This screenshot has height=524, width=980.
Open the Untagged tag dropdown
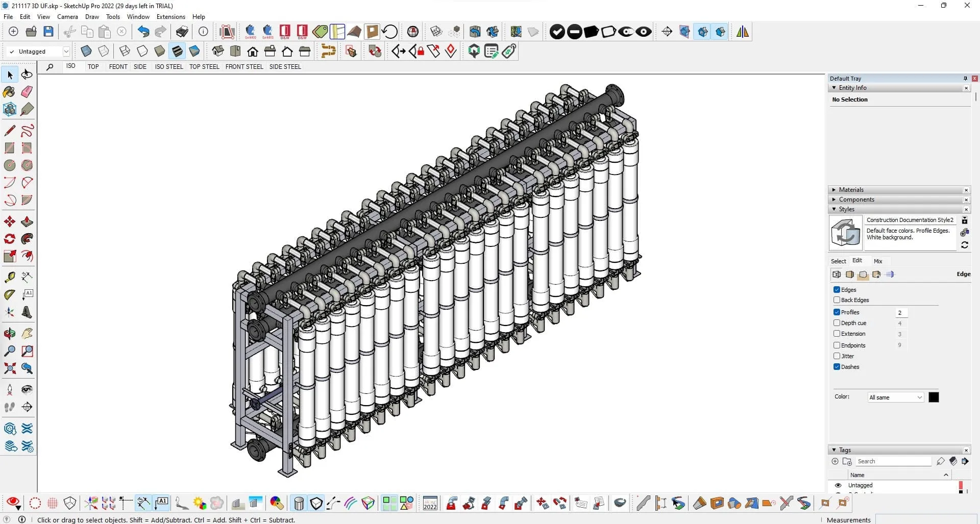[66, 52]
